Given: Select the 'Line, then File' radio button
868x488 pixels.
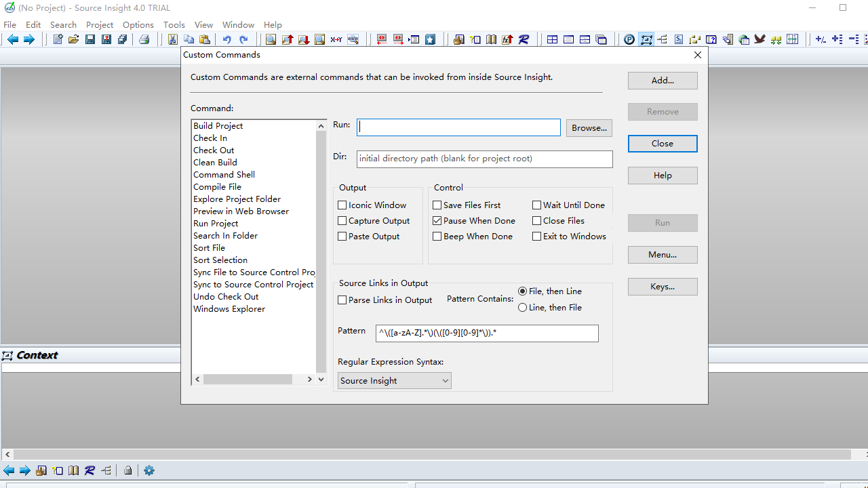Looking at the screenshot, I should coord(522,308).
